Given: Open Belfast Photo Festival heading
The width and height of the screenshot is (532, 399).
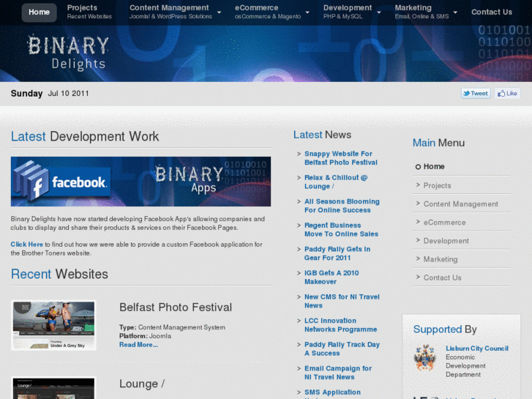Looking at the screenshot, I should click(x=176, y=307).
